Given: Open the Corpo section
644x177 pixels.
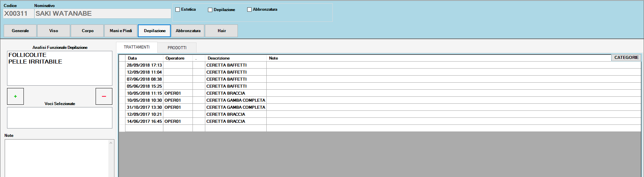Looking at the screenshot, I should (x=88, y=31).
